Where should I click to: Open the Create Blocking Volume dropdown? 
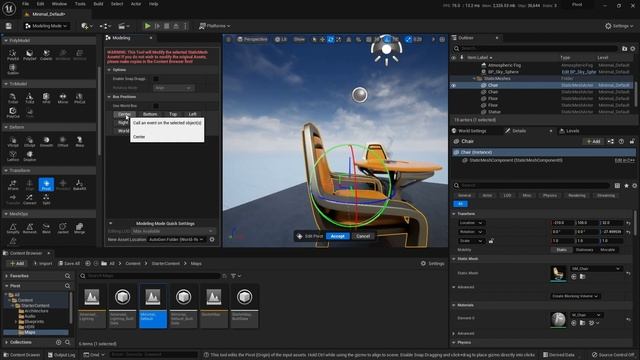(575, 296)
